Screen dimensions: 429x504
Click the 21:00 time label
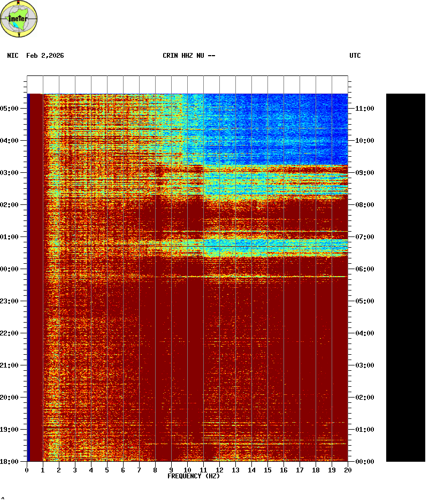10,365
